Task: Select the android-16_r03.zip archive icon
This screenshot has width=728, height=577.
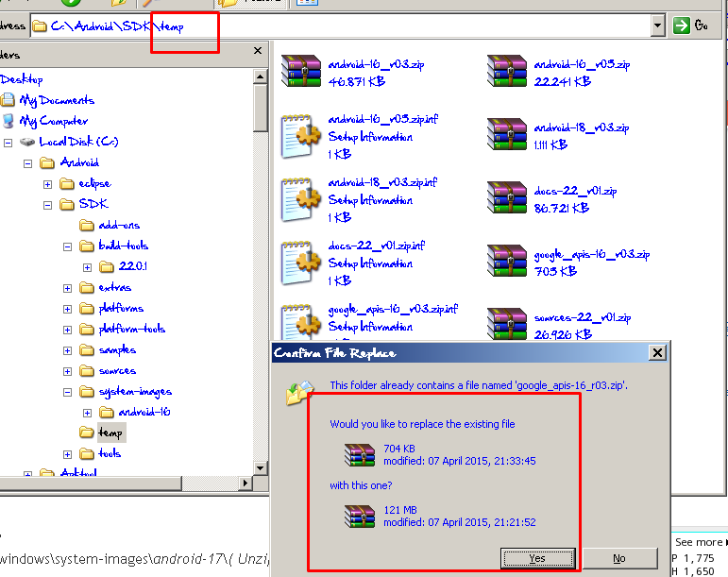Action: 301,71
